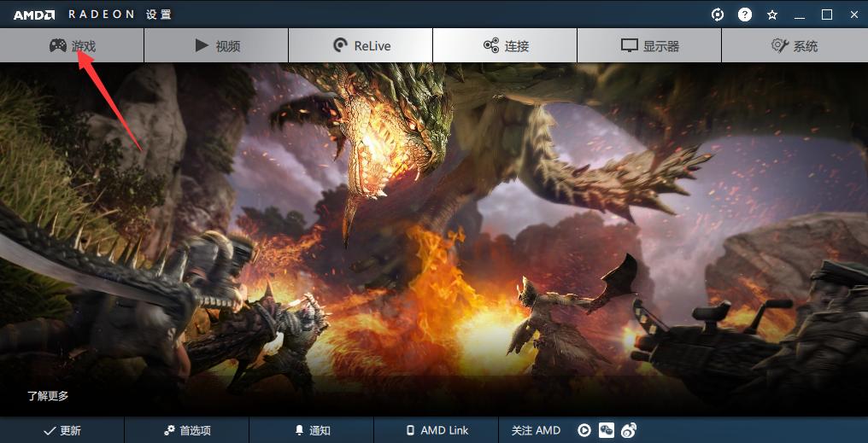Switch to the 视频 (Video) tab
The image size is (868, 443).
click(x=216, y=45)
